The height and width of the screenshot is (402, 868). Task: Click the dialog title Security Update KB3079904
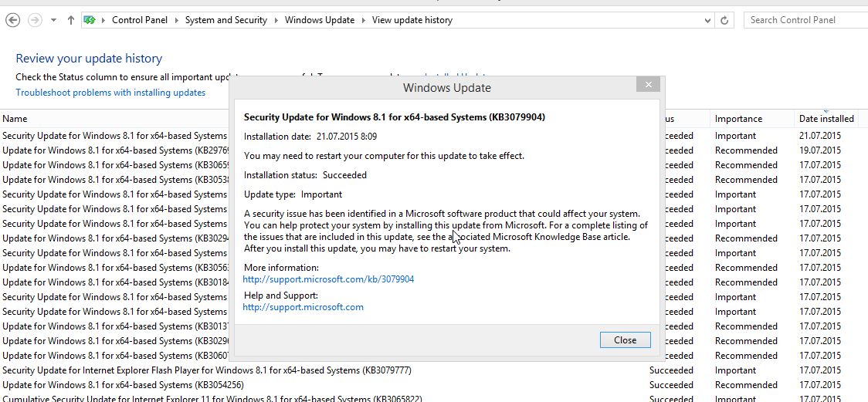click(x=394, y=117)
